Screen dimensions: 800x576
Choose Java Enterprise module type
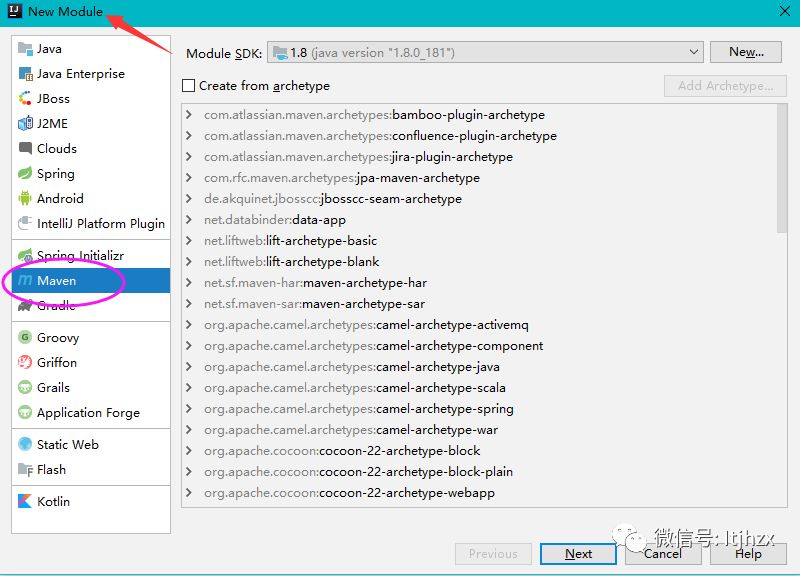coord(91,74)
